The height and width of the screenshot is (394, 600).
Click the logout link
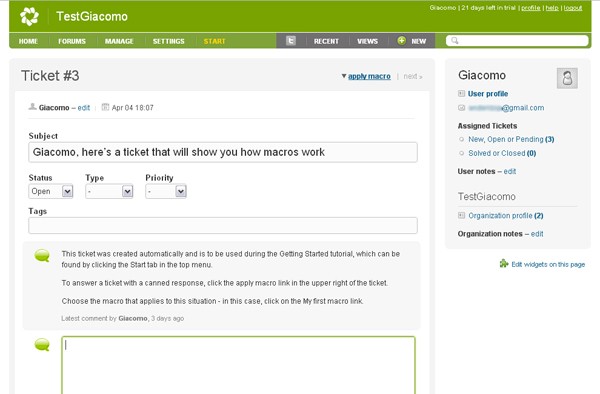pyautogui.click(x=573, y=8)
